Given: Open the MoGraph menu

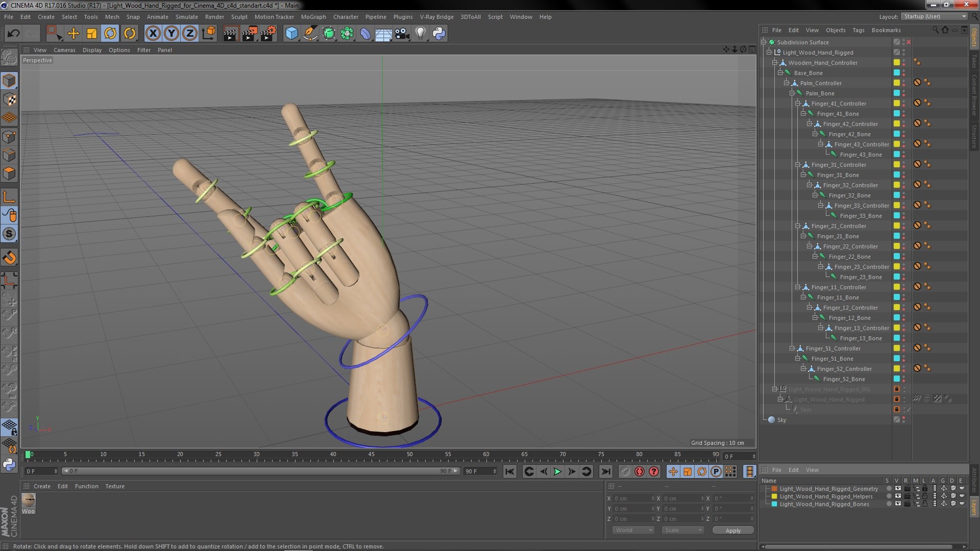Looking at the screenshot, I should tap(313, 17).
